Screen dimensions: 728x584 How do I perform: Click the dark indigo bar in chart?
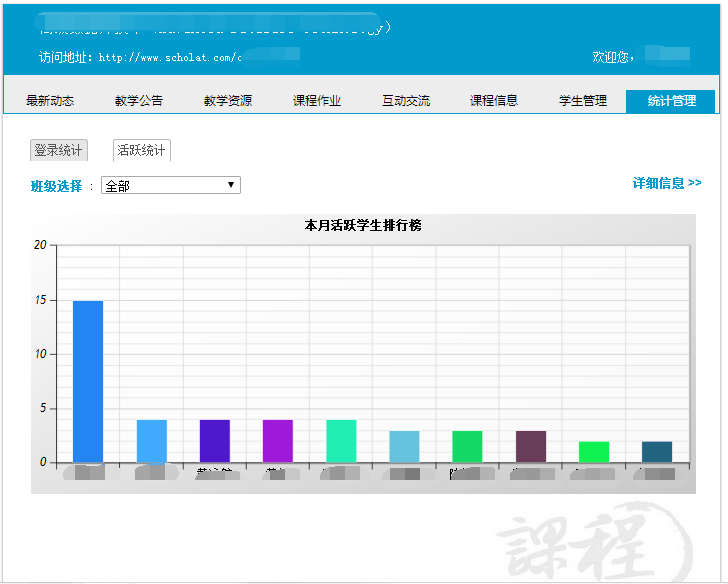[215, 441]
